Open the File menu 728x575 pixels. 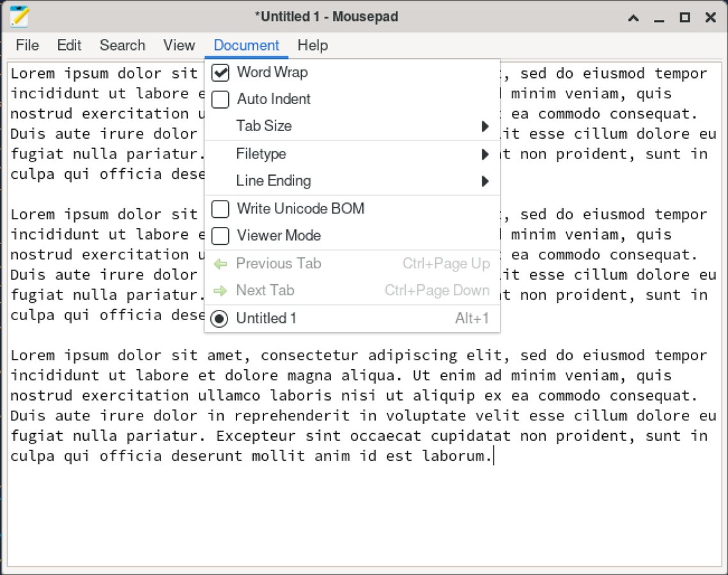(27, 45)
